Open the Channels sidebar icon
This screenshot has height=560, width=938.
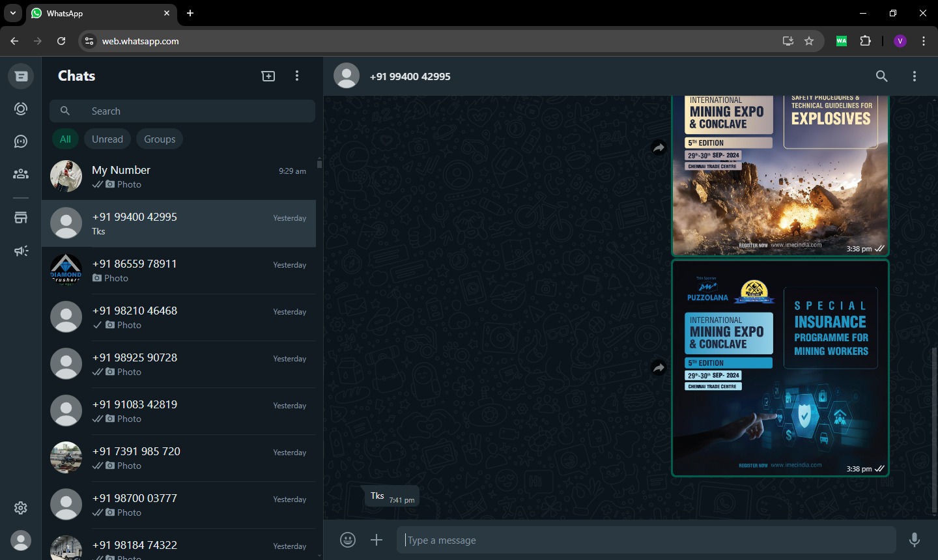(21, 141)
